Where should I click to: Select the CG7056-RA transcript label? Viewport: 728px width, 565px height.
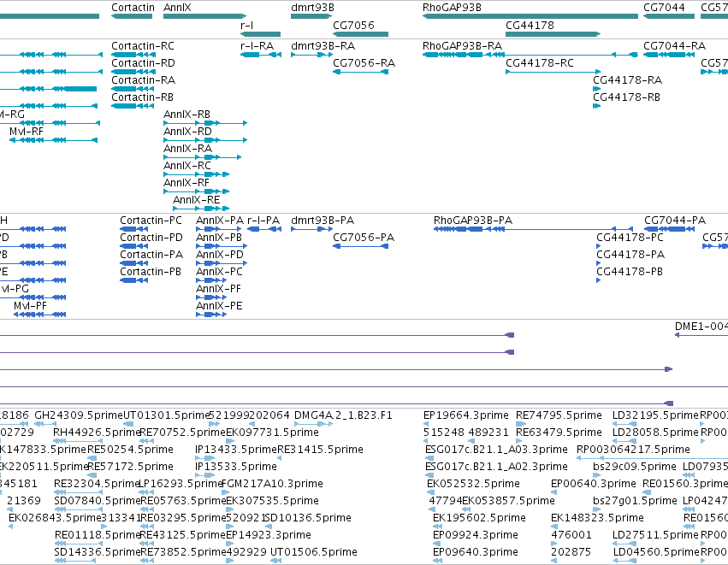[364, 62]
